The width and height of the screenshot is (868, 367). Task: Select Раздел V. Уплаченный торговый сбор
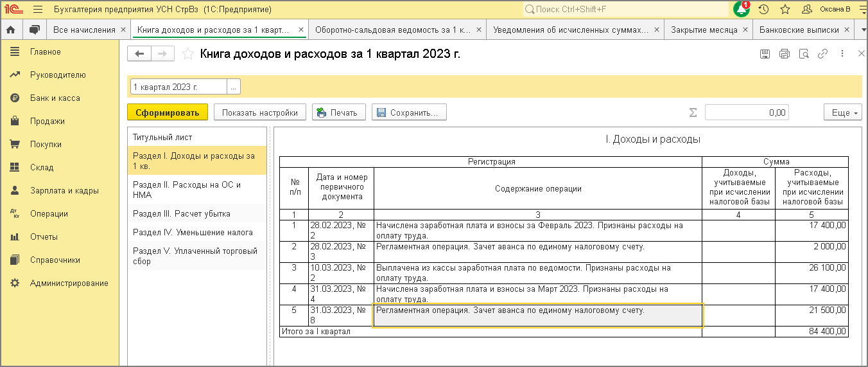click(x=196, y=256)
